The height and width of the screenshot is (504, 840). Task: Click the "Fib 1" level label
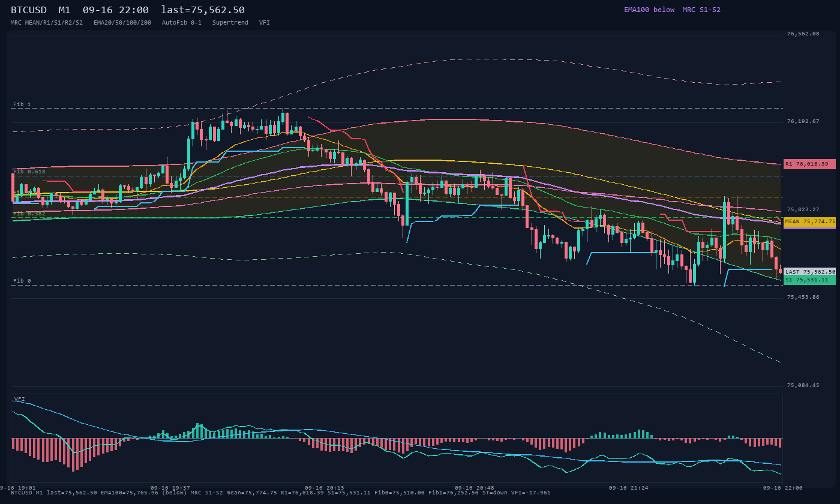[x=22, y=104]
